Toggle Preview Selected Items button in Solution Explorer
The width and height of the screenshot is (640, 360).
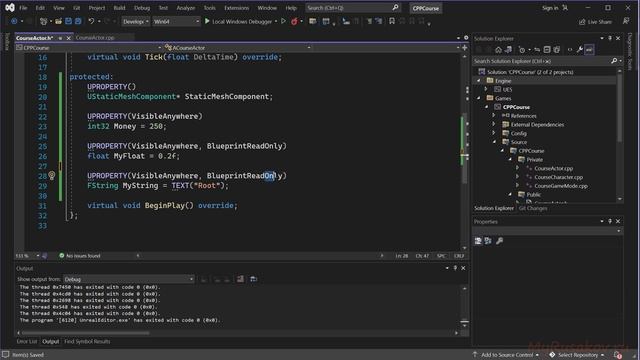click(589, 50)
